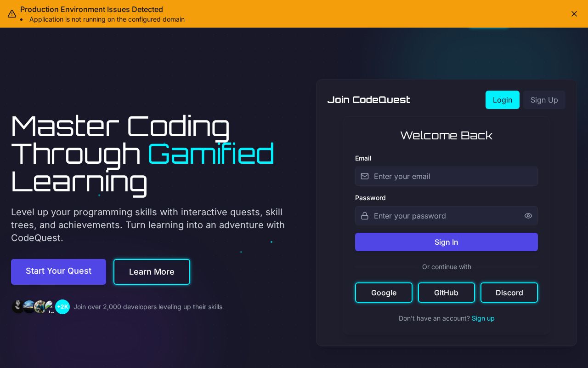Click the +2K avatar badge
Image resolution: width=588 pixels, height=368 pixels.
click(62, 307)
